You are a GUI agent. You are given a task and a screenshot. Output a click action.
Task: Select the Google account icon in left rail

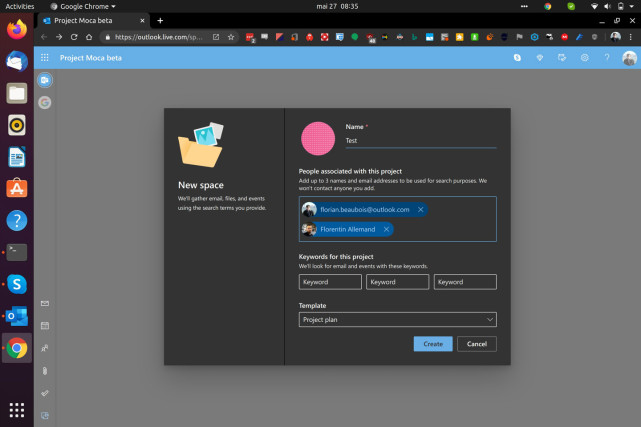point(45,102)
